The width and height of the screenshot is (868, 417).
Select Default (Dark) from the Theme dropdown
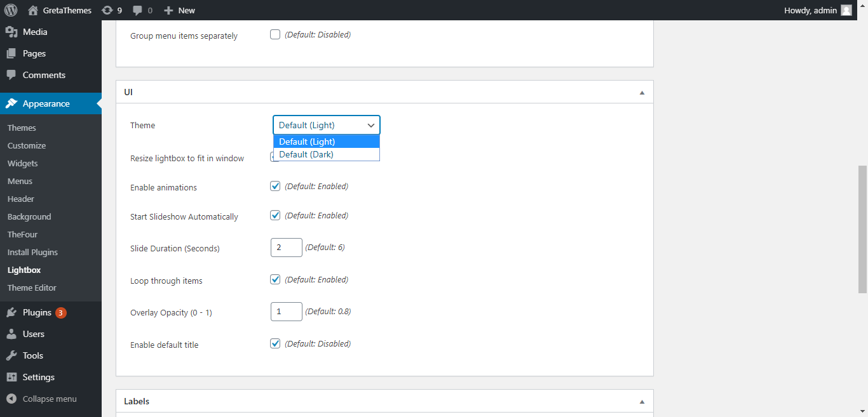pos(306,154)
